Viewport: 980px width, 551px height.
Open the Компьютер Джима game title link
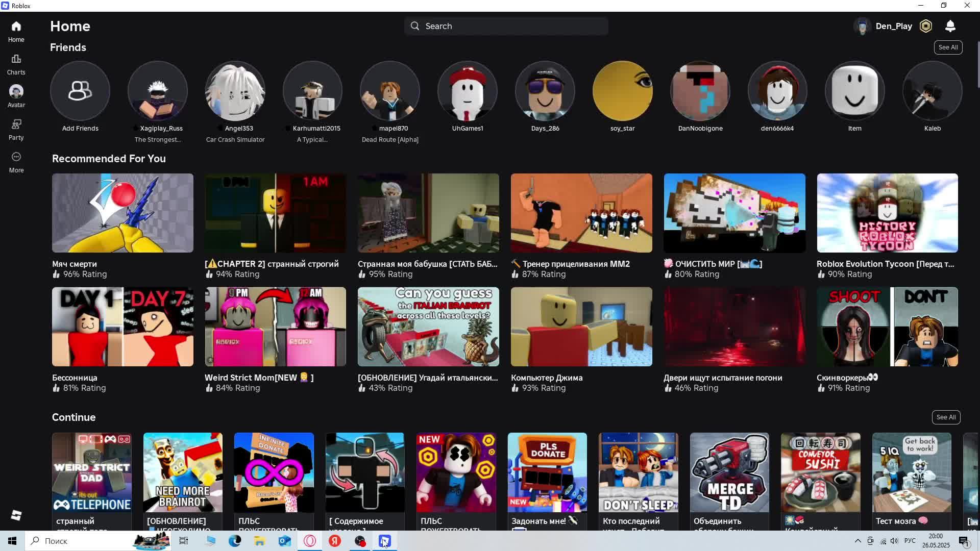click(547, 378)
